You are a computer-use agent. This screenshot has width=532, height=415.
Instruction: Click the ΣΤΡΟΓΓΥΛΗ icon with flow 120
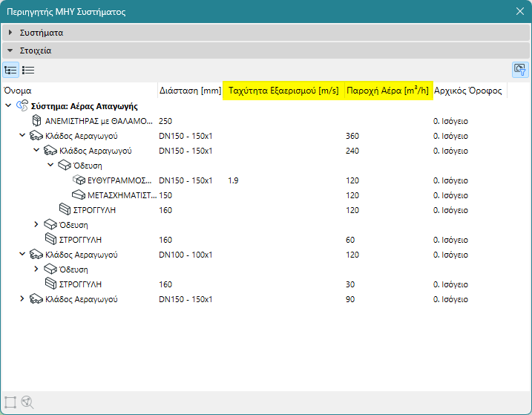coord(65,209)
